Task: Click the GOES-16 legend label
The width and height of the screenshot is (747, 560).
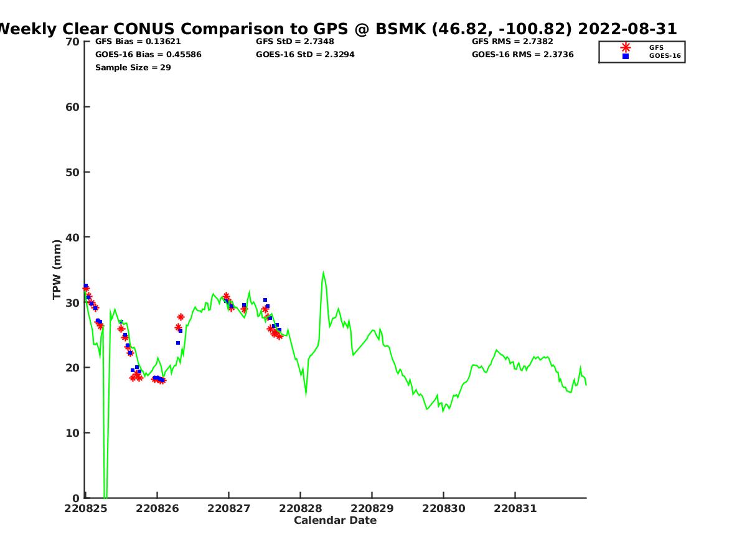Action: point(665,56)
